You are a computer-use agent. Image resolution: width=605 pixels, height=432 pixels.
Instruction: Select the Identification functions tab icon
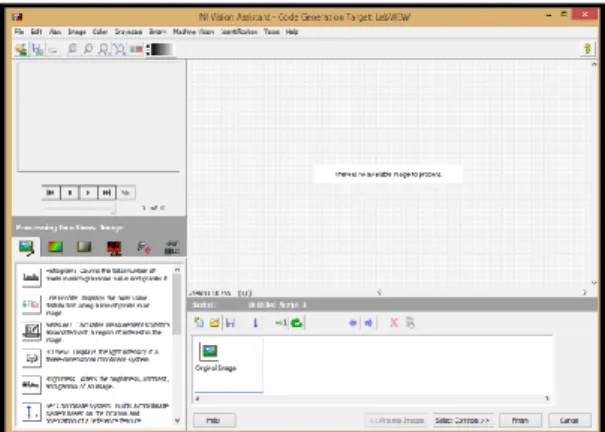click(x=172, y=247)
